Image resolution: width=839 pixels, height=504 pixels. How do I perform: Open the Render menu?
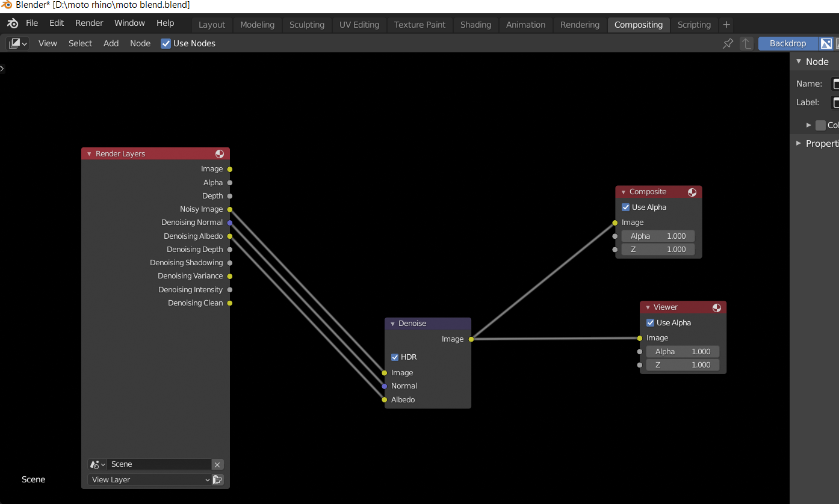pos(89,23)
